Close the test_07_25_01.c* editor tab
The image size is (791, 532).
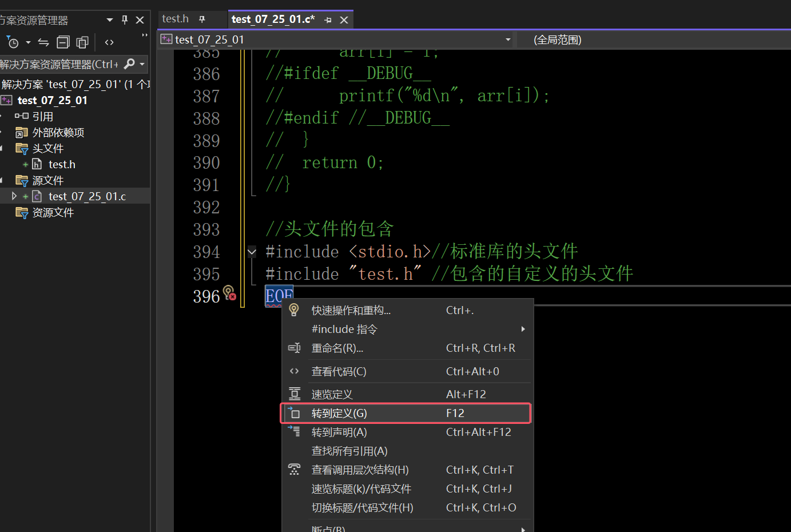coord(344,20)
